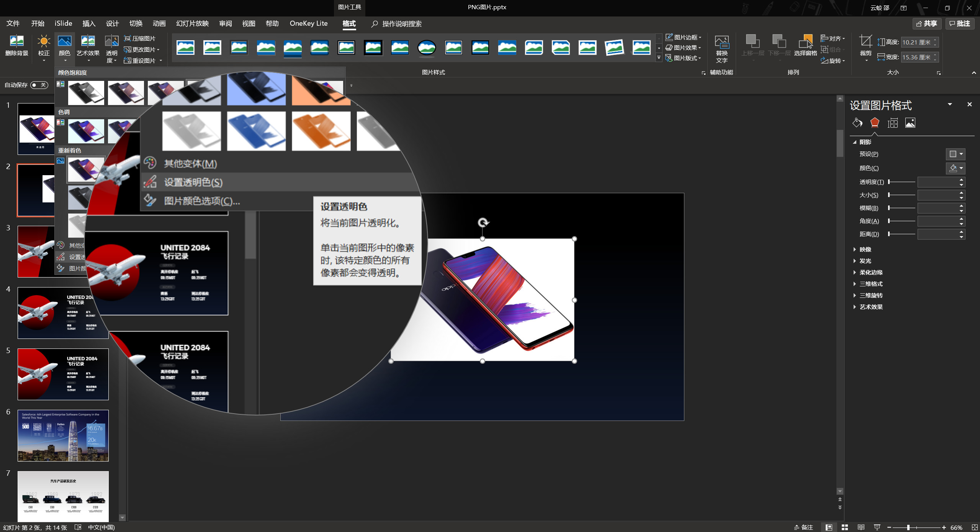
Task: Toggle the AutoSave (自动保存) switch
Action: click(39, 85)
